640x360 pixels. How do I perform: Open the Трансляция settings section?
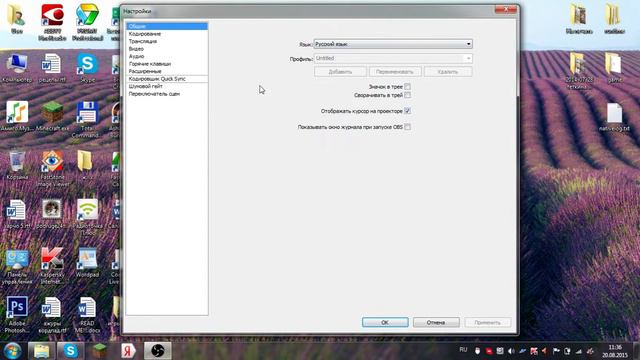[167, 41]
